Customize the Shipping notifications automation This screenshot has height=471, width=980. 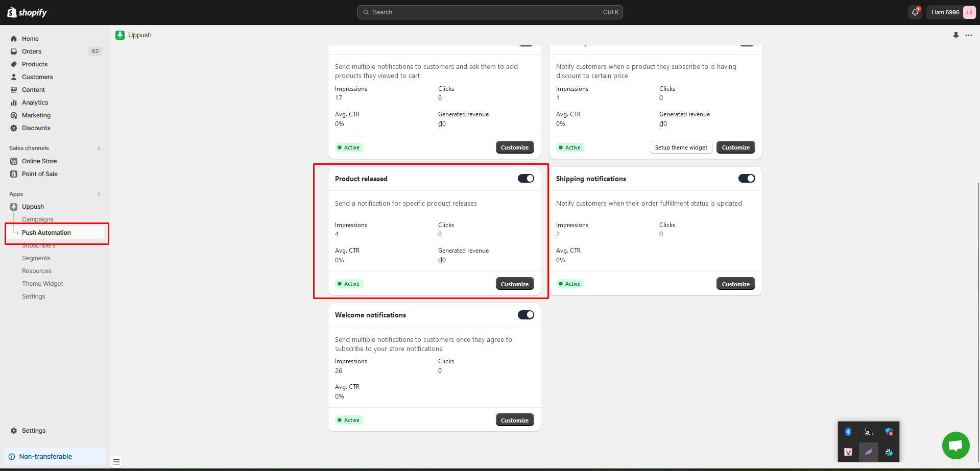point(735,284)
